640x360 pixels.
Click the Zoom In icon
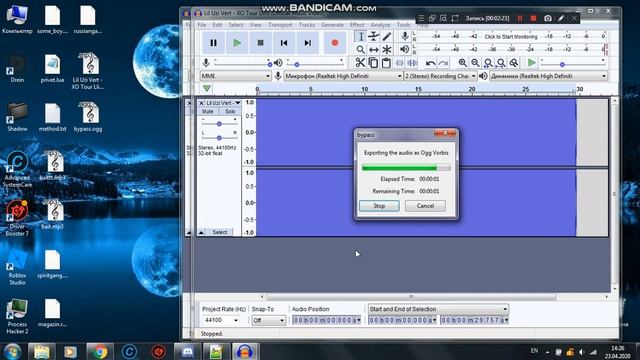(462, 63)
